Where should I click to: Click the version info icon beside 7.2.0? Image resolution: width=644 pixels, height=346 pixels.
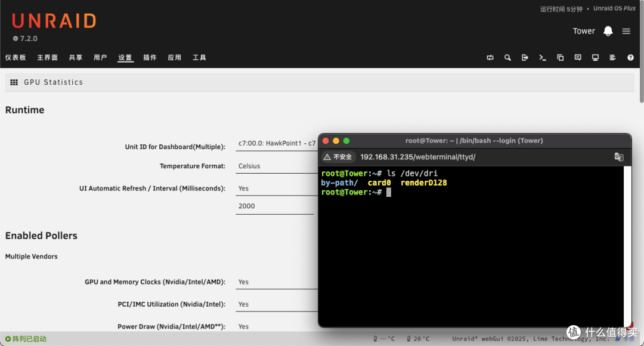[15, 39]
